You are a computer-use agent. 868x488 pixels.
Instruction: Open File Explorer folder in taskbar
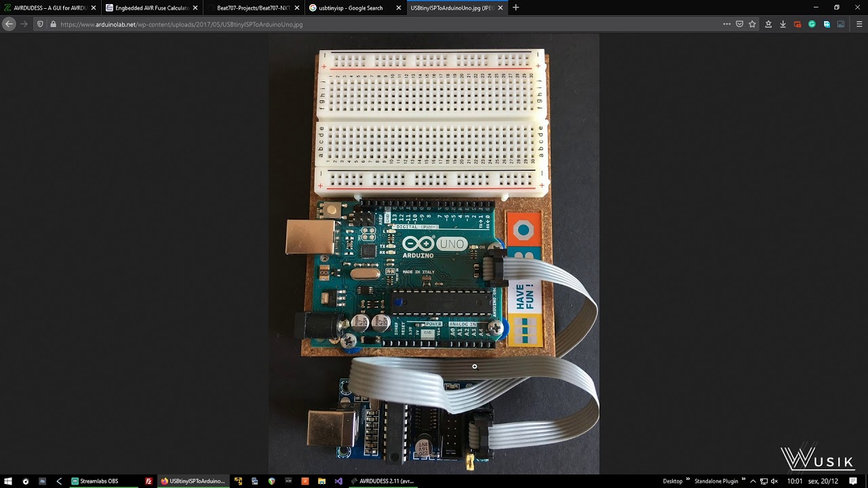click(321, 481)
